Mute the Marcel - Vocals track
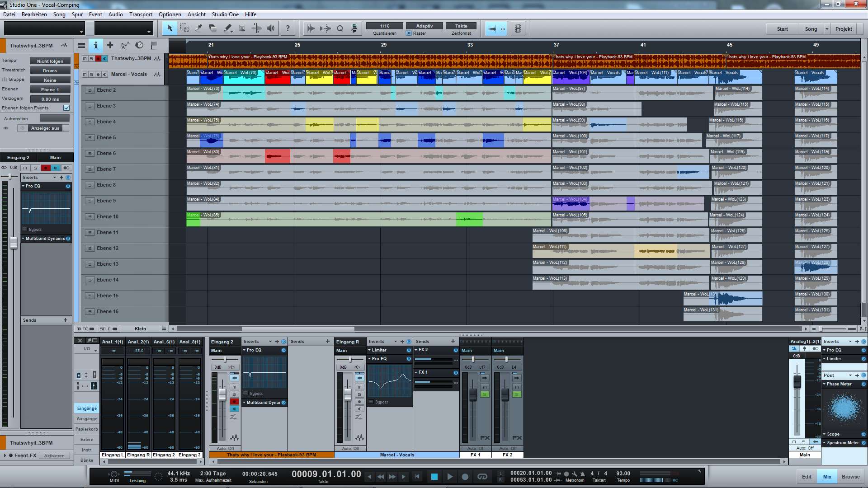This screenshot has width=868, height=488. point(85,74)
